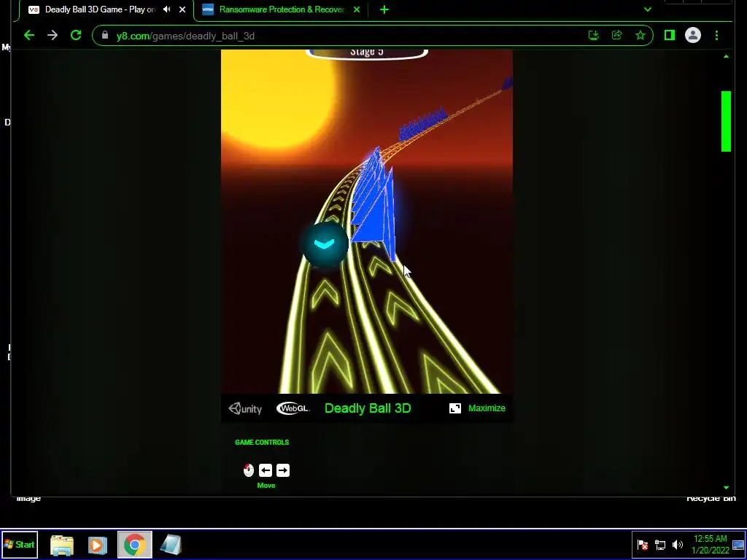
Task: Click the Move label under controls
Action: 266,485
